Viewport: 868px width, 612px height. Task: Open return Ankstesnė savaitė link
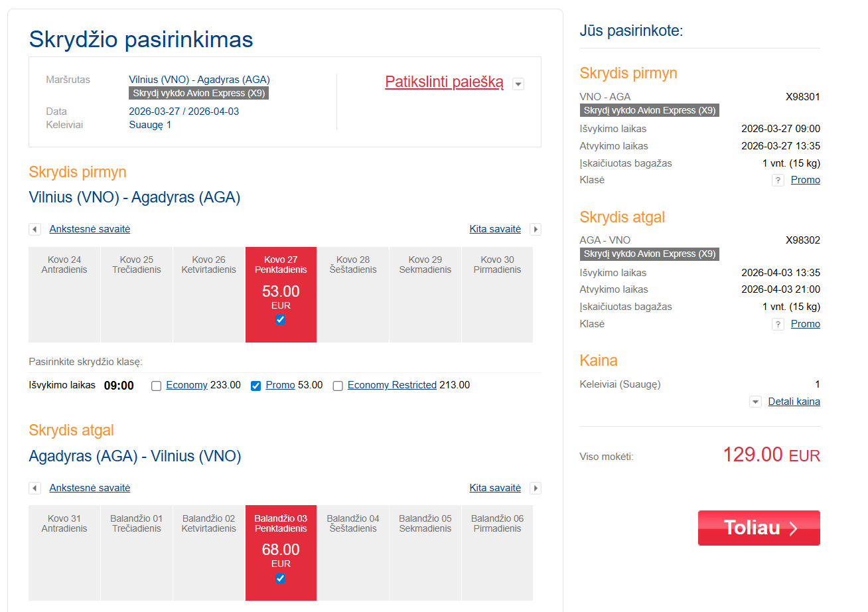[90, 488]
